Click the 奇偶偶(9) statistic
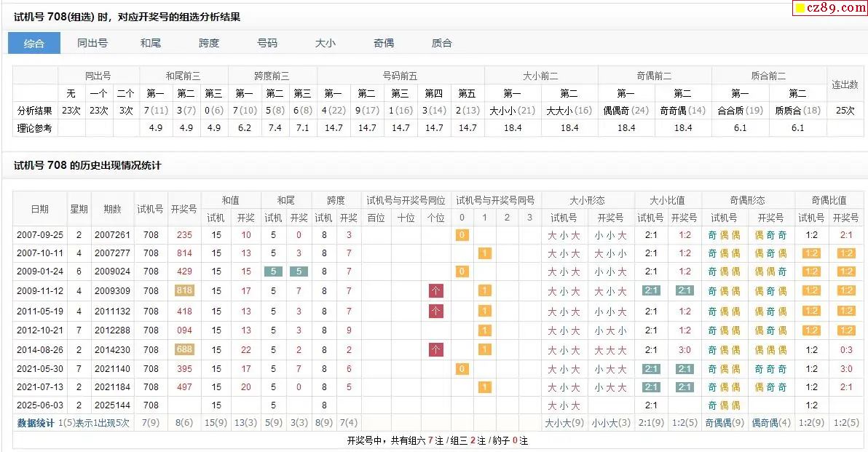Viewport: 868px width, 452px height. pyautogui.click(x=725, y=423)
